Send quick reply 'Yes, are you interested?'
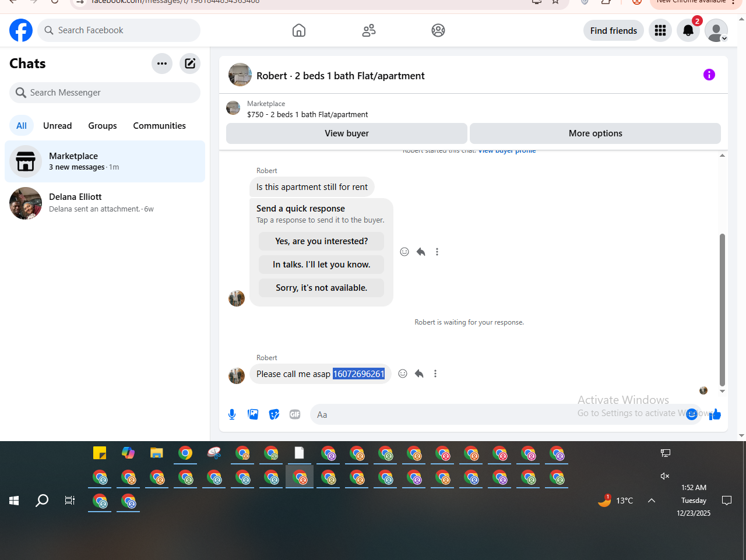Image resolution: width=746 pixels, height=560 pixels. pyautogui.click(x=322, y=241)
